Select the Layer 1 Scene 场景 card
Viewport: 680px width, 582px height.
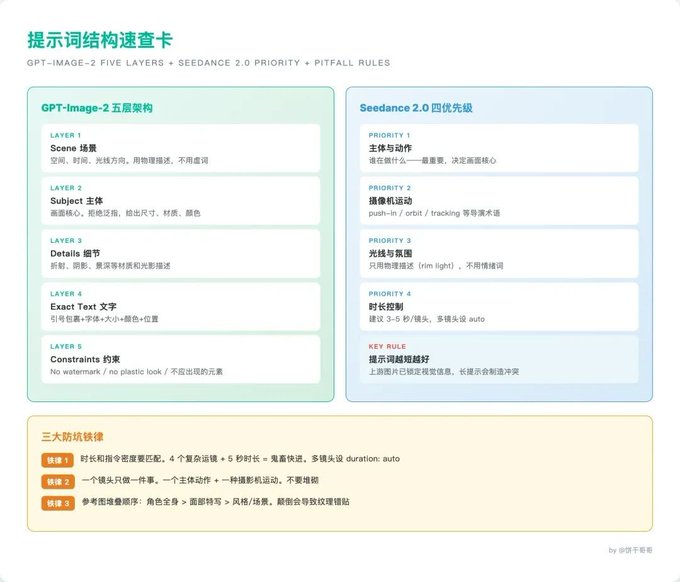point(181,148)
